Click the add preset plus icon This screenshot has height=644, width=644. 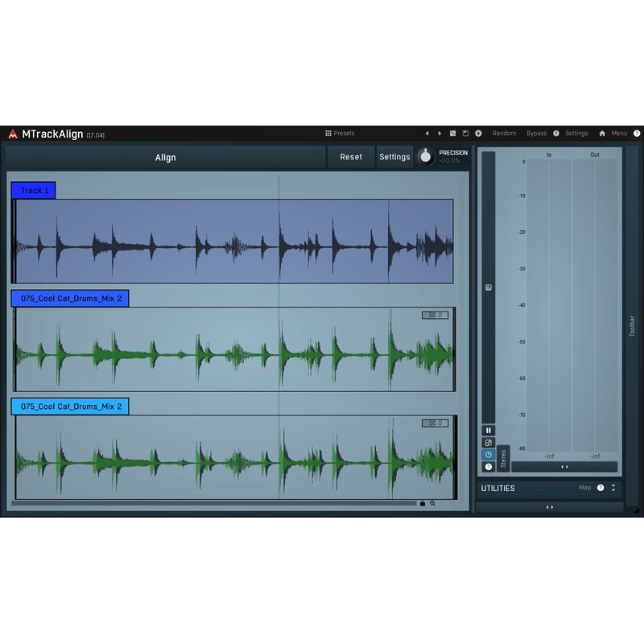coord(478,134)
